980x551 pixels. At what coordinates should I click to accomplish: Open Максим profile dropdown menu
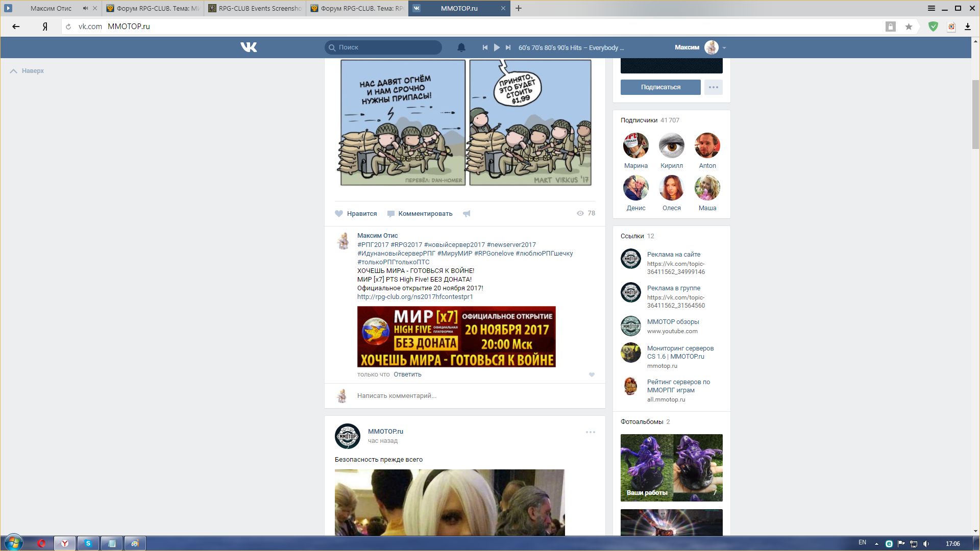coord(700,47)
